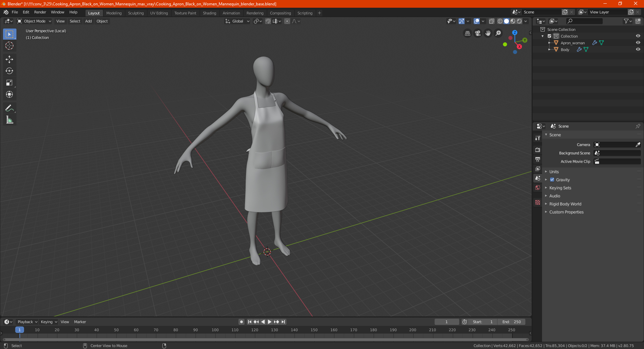644x349 pixels.
Task: Jump to the timeline end frame
Action: [x=283, y=322]
